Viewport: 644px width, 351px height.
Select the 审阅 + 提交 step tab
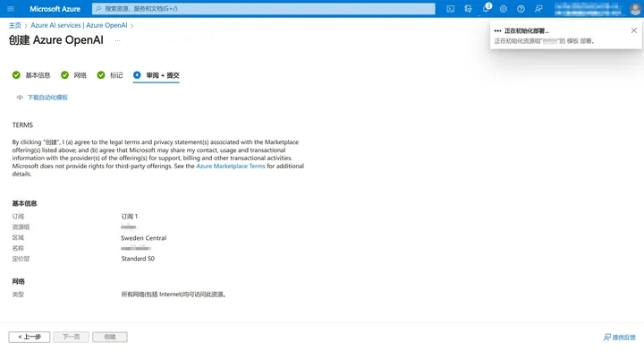coord(163,75)
